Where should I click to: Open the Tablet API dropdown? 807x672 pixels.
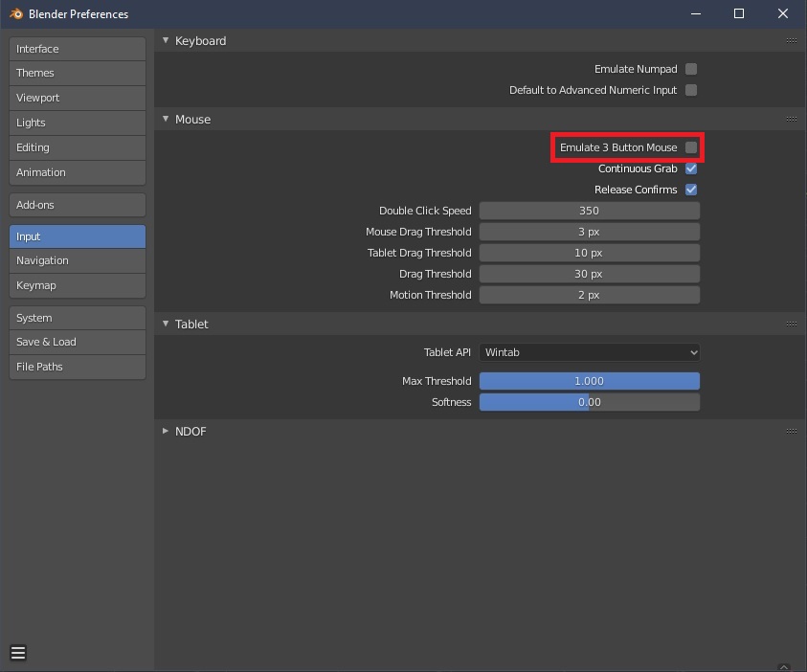point(590,352)
